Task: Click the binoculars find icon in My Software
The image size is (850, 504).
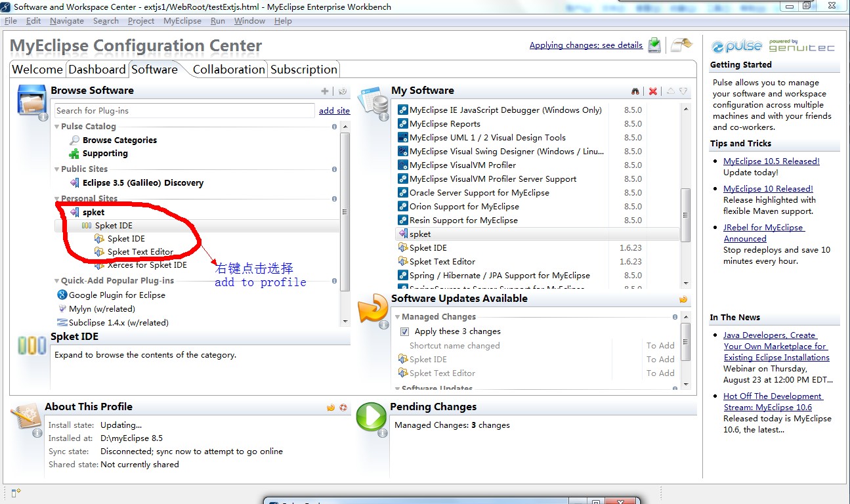Action: coord(635,91)
